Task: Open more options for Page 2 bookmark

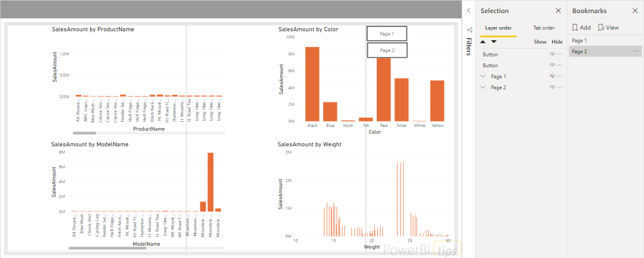Action: point(636,51)
